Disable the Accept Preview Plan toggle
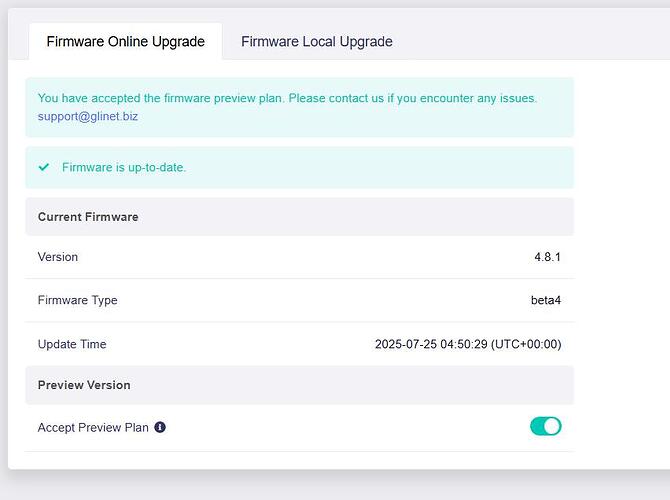670x500 pixels. click(545, 427)
